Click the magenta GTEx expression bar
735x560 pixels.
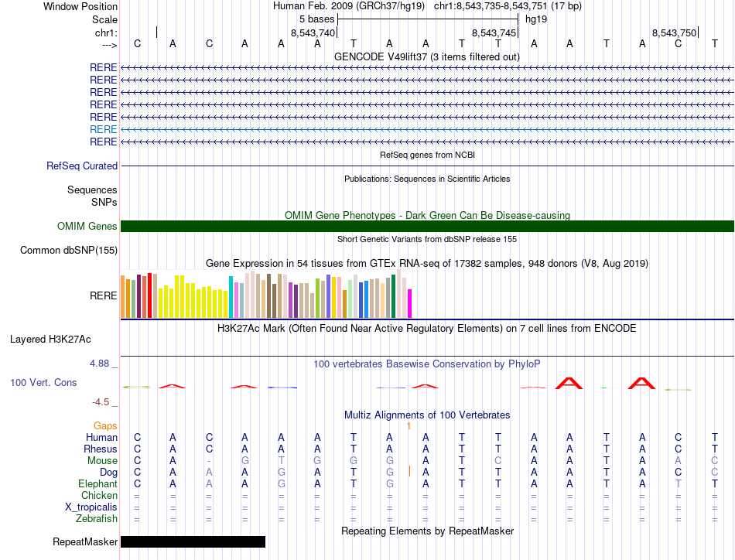tap(410, 304)
